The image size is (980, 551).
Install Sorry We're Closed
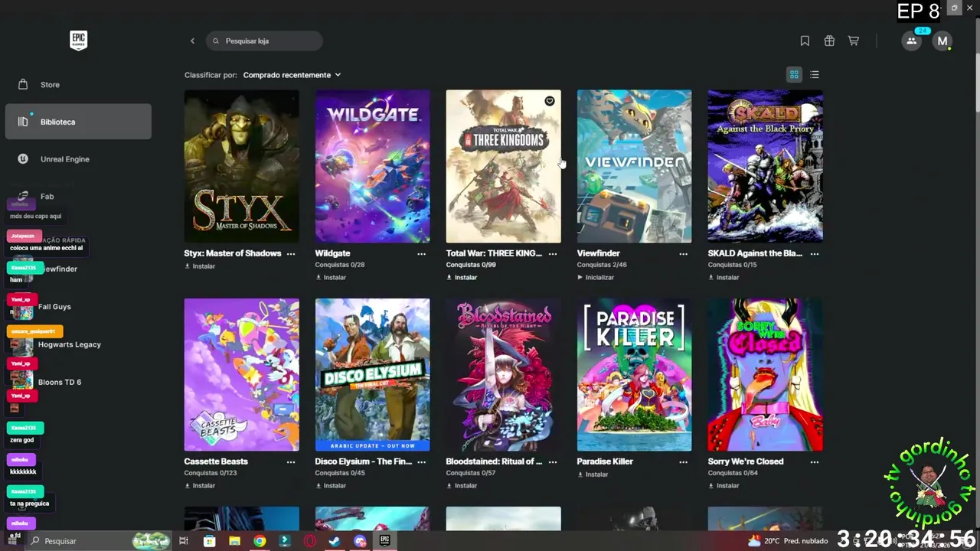(x=724, y=486)
